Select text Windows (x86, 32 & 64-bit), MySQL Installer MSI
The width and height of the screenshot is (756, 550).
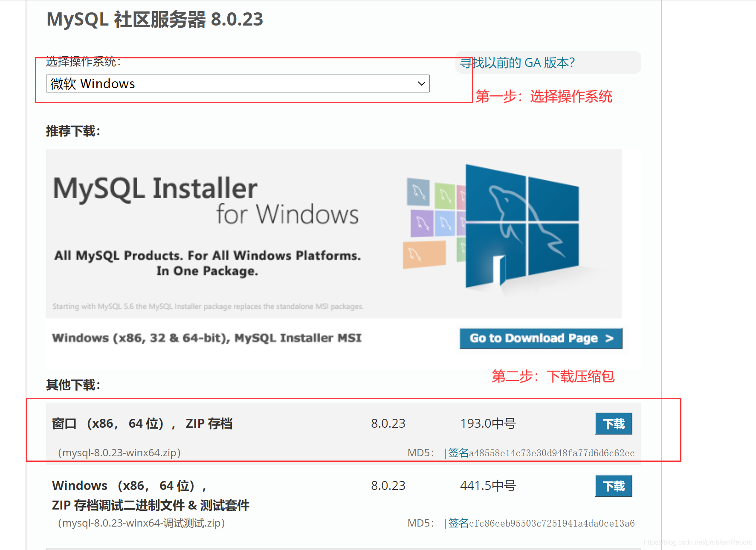[207, 338]
